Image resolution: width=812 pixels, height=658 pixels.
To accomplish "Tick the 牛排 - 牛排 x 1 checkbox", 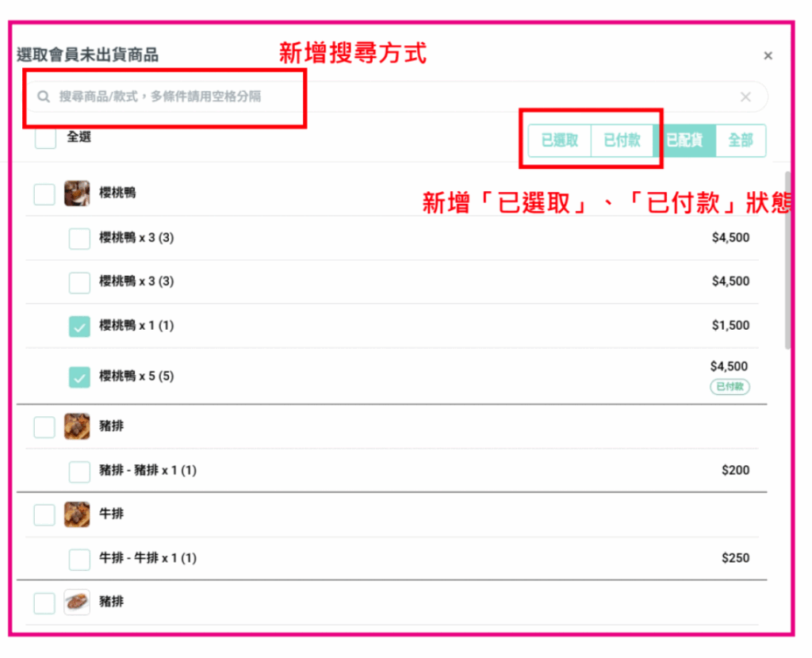I will (x=79, y=559).
